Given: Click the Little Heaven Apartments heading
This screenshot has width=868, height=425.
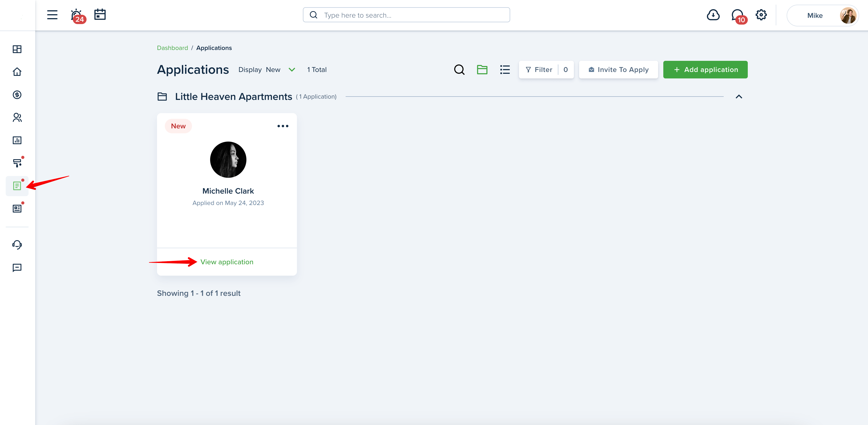Looking at the screenshot, I should pos(233,97).
